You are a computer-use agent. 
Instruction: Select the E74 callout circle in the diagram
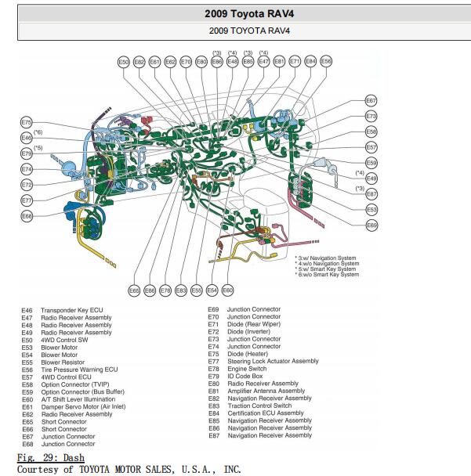[x=27, y=169]
